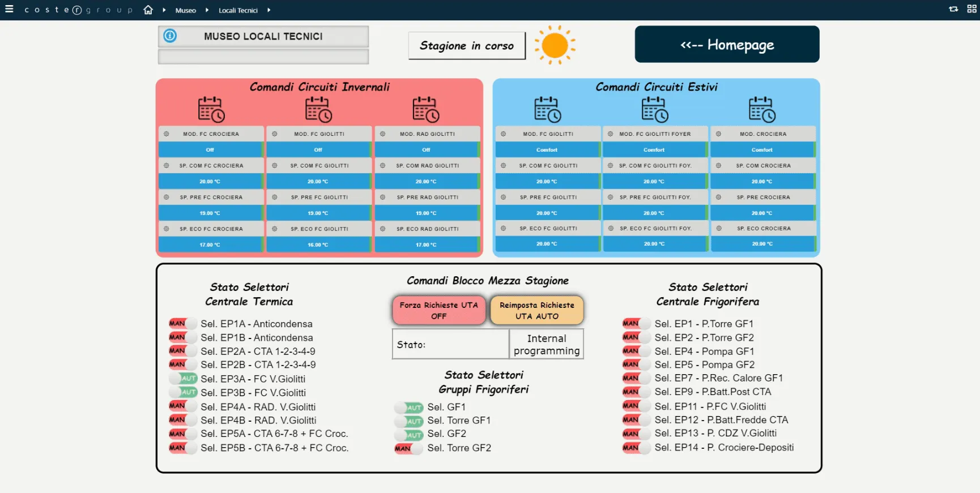
Task: Toggle the Sel. EP3A - FC V.Giolitti selector
Action: 183,379
